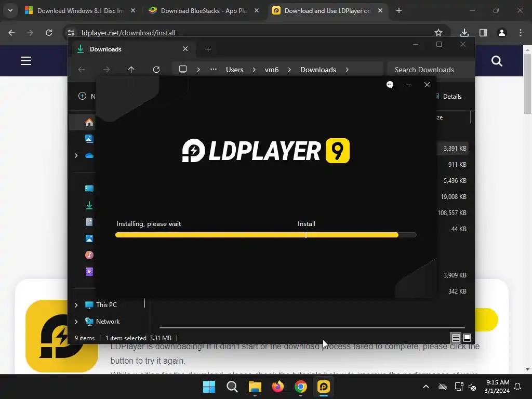Click the New button in Explorer toolbar
The image size is (532, 399).
pos(87,96)
